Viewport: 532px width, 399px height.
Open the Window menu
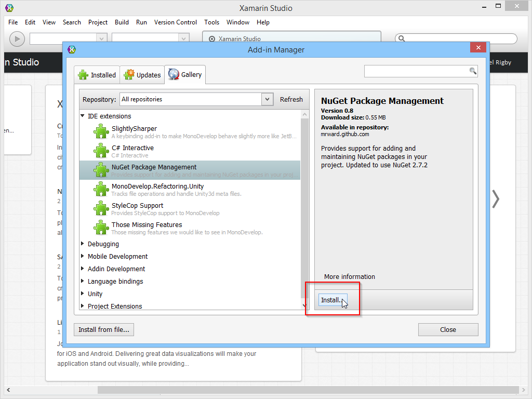[238, 22]
